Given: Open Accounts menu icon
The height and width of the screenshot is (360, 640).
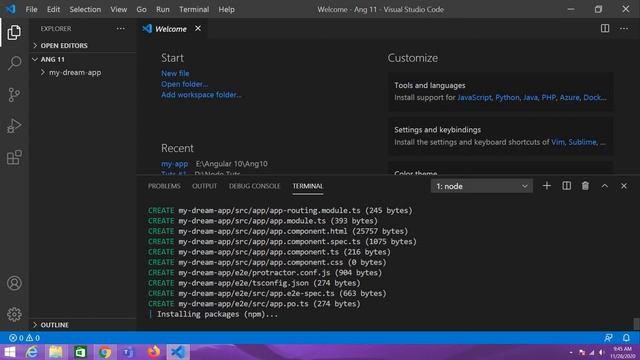Looking at the screenshot, I should [14, 283].
